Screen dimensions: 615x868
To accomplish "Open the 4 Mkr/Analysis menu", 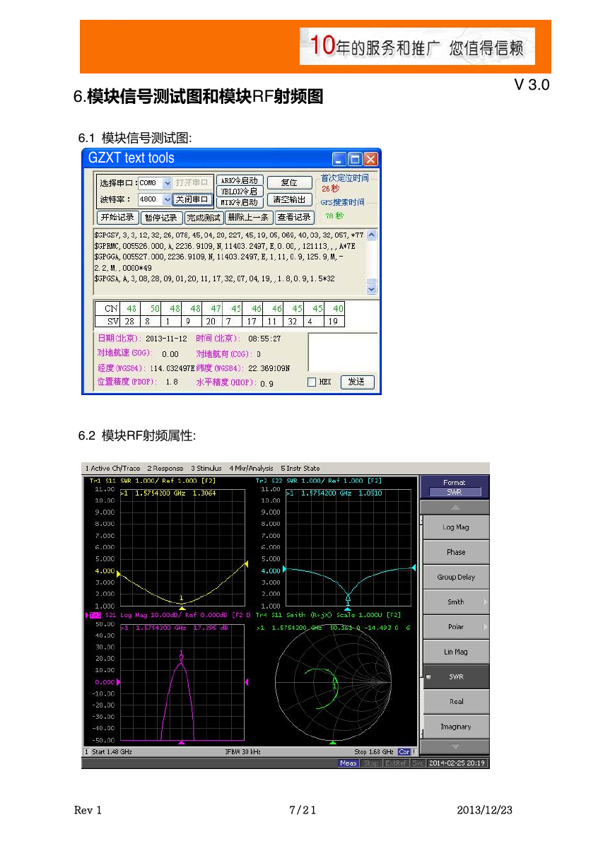I will click(251, 468).
